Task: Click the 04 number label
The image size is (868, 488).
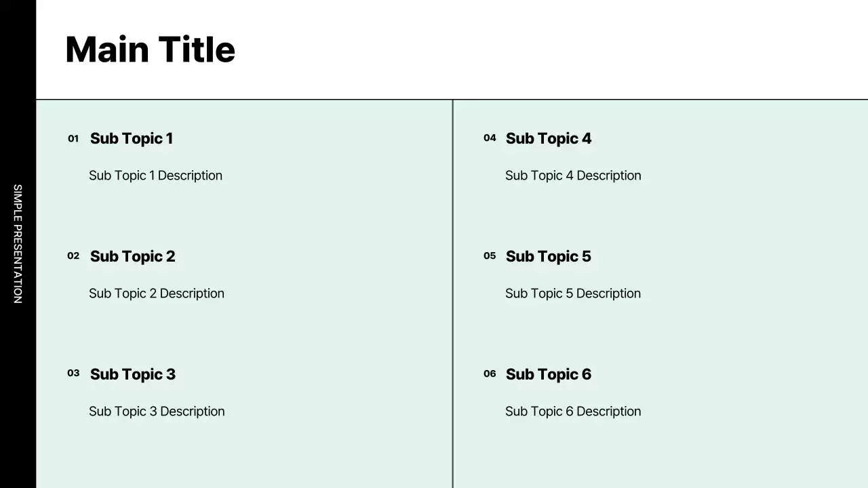Action: (490, 138)
